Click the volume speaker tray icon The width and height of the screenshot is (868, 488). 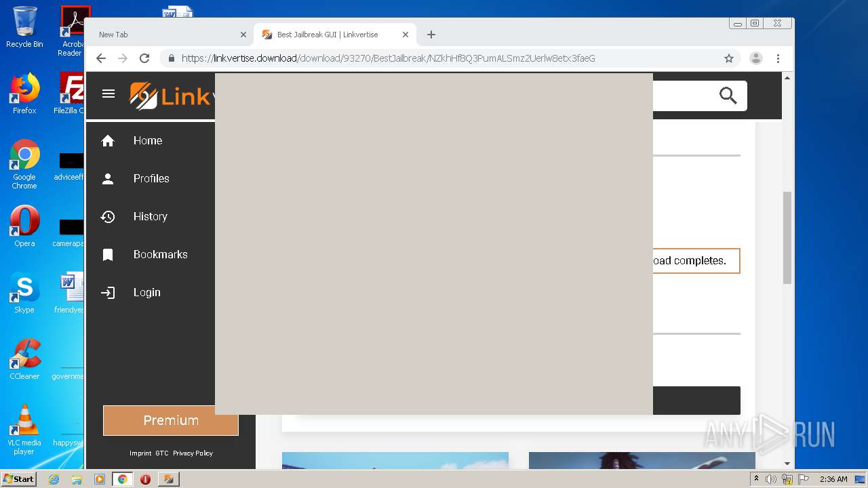(x=771, y=479)
